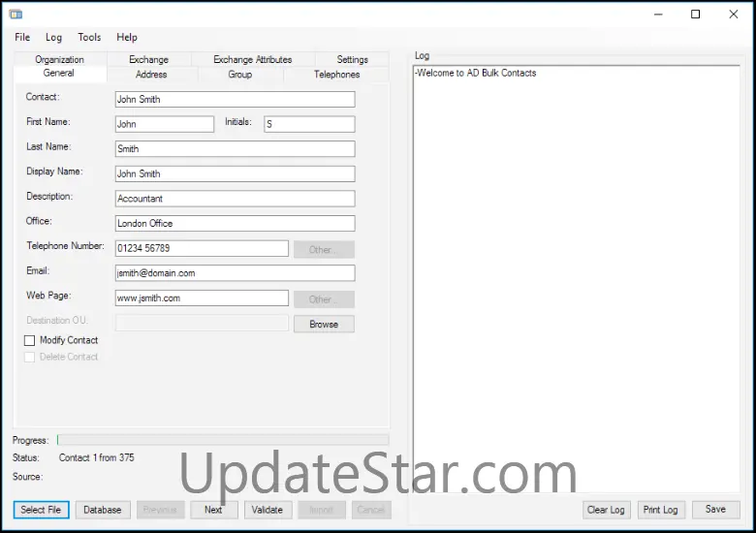Click the Print Log button
Screen dimensions: 756x533
pyautogui.click(x=661, y=510)
